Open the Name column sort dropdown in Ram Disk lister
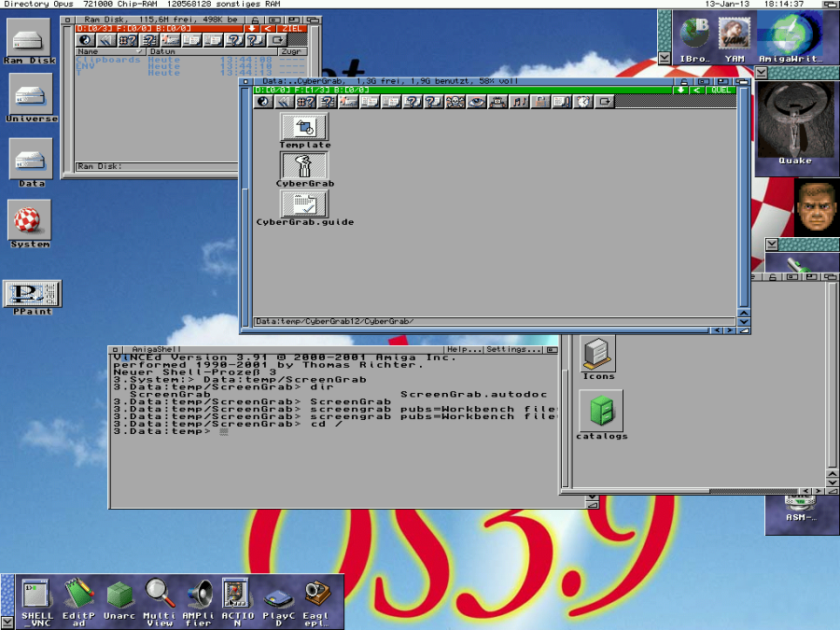840x630 pixels. (x=139, y=52)
